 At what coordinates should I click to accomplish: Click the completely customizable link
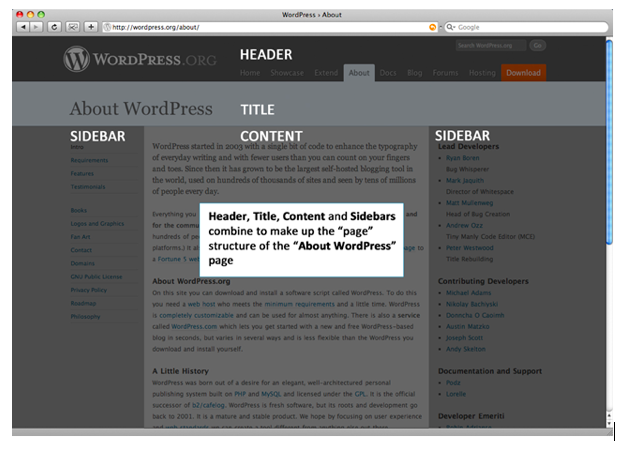[196, 315]
